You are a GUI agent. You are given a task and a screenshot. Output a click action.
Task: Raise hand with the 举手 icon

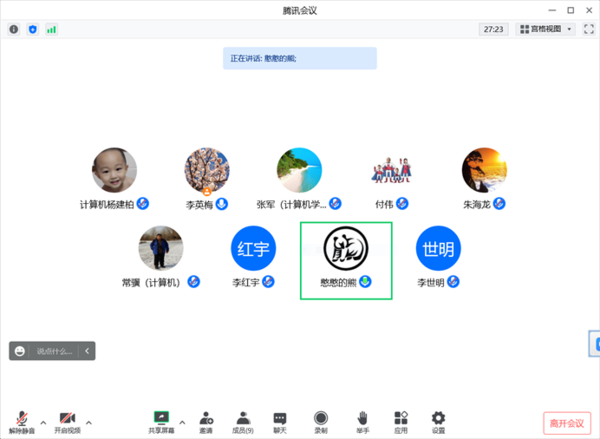coord(362,422)
